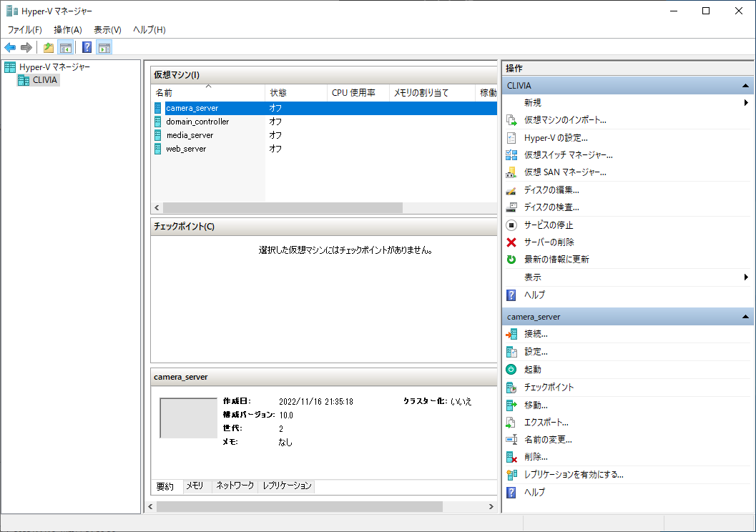Click the VM list horizontal scrollbar thumb

[283, 207]
